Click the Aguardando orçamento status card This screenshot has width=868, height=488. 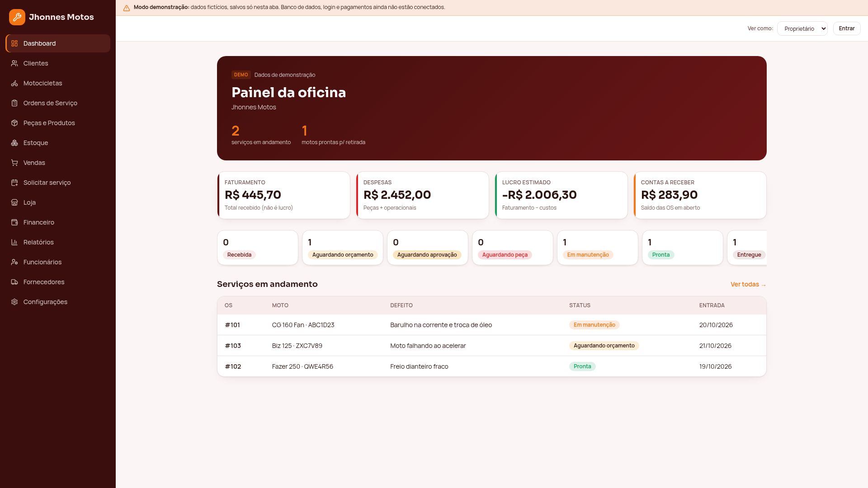343,248
